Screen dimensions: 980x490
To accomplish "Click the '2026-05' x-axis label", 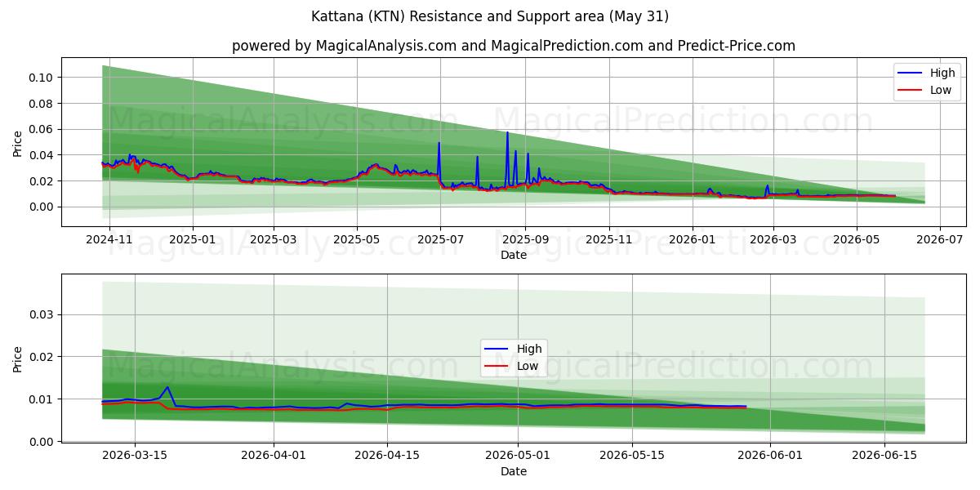I will point(857,239).
